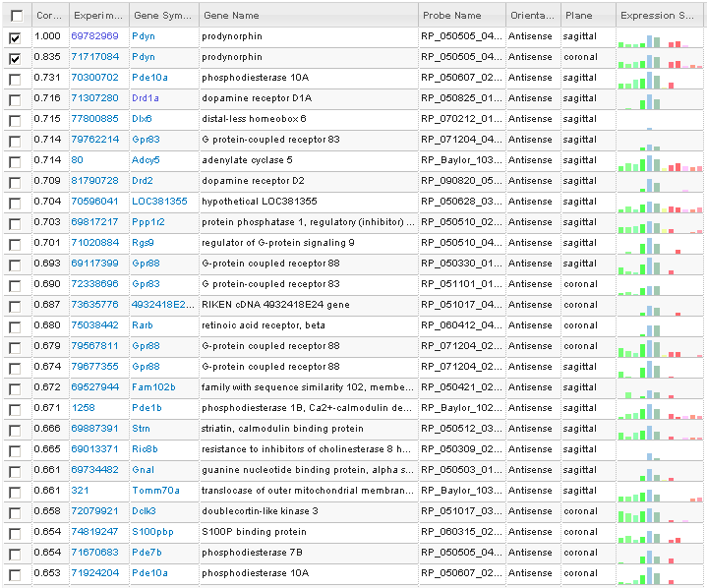View expression summary chart for Dclk3 row

pyautogui.click(x=660, y=513)
